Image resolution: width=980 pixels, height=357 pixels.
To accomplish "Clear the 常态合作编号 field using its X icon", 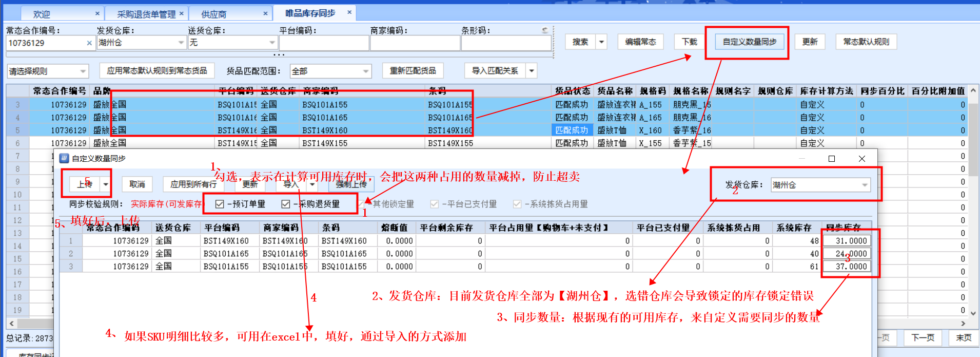I will (x=89, y=43).
